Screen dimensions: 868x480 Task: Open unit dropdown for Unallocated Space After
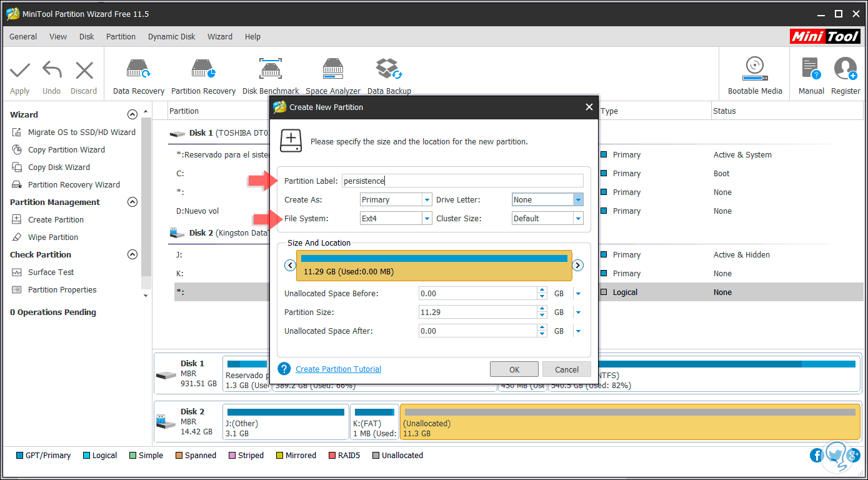578,331
